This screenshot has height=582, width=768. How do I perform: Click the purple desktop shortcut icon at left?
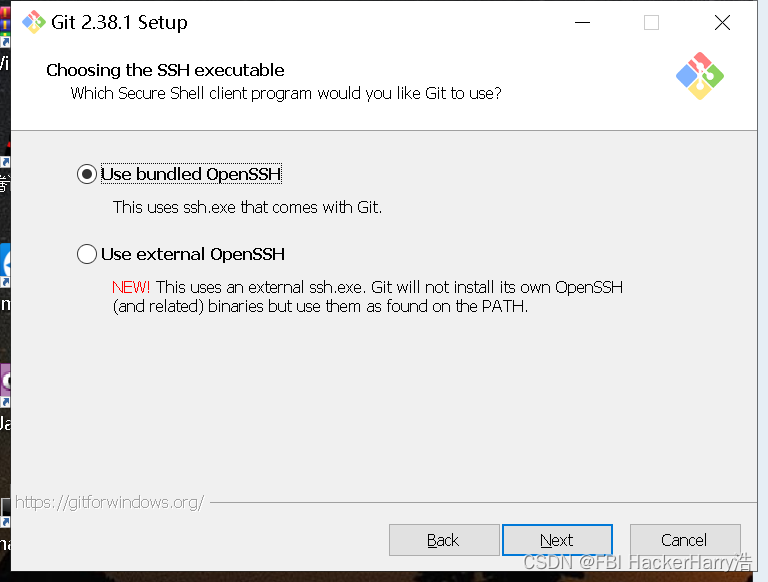[5, 382]
